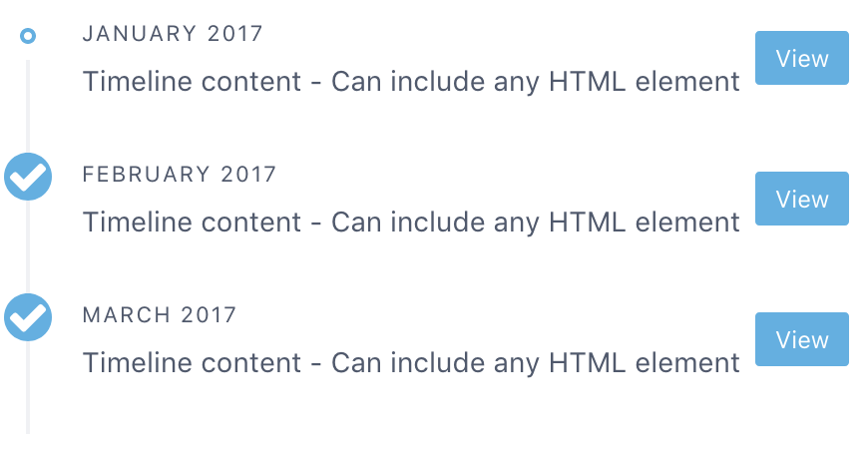The width and height of the screenshot is (868, 455).
Task: Click the year 2017 in the March heading
Action: [210, 315]
